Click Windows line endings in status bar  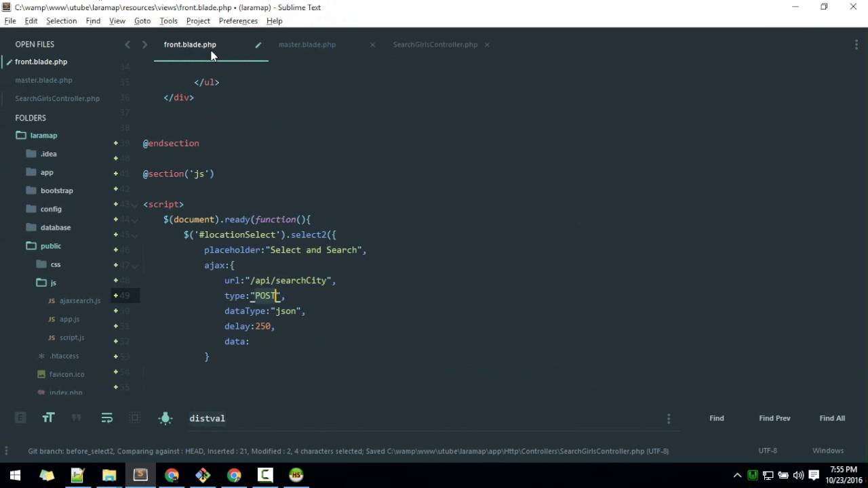[x=828, y=451]
